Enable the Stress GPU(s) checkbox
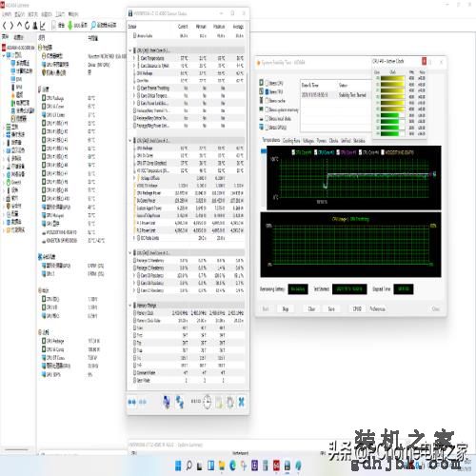Viewport: 476px width, 476px height. click(268, 128)
